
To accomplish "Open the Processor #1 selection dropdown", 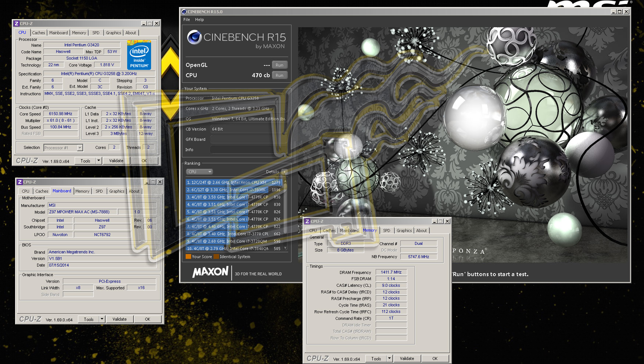I will 80,148.
